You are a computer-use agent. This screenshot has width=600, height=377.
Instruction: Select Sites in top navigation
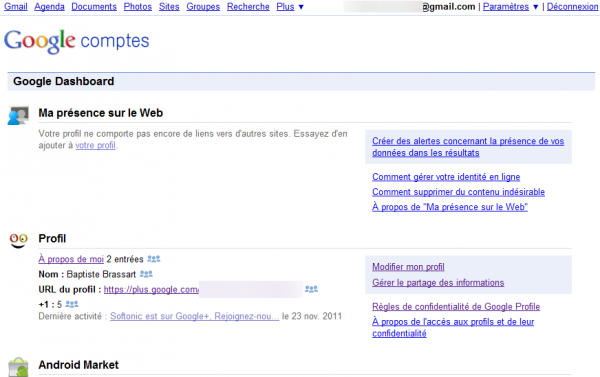tap(169, 7)
